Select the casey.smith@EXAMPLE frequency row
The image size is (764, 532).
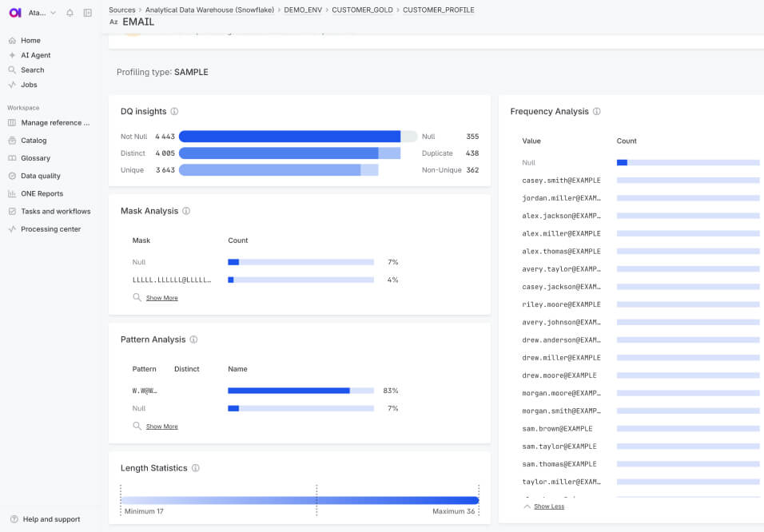pos(561,181)
